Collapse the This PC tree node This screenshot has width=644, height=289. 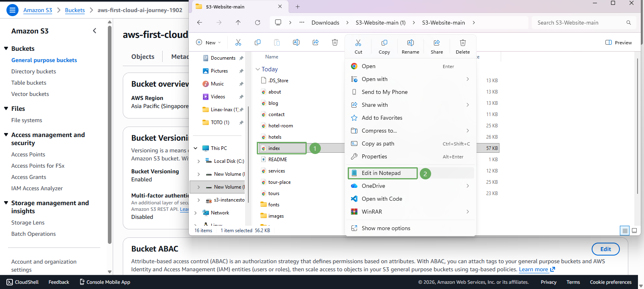click(x=196, y=148)
